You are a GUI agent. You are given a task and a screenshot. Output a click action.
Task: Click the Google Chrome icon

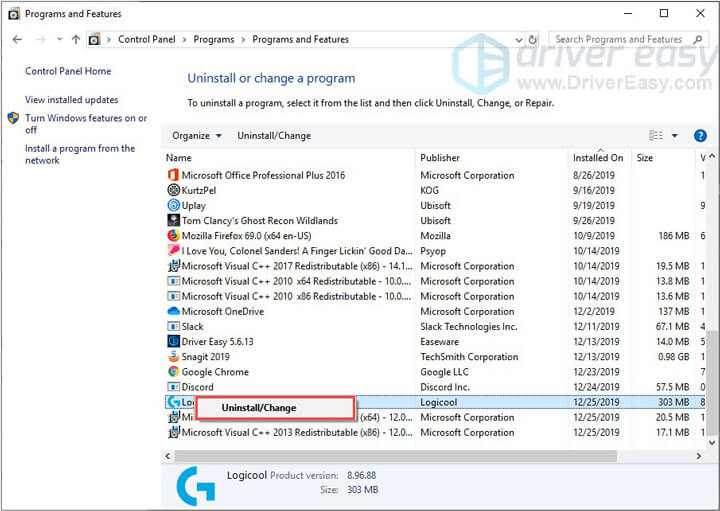(173, 372)
